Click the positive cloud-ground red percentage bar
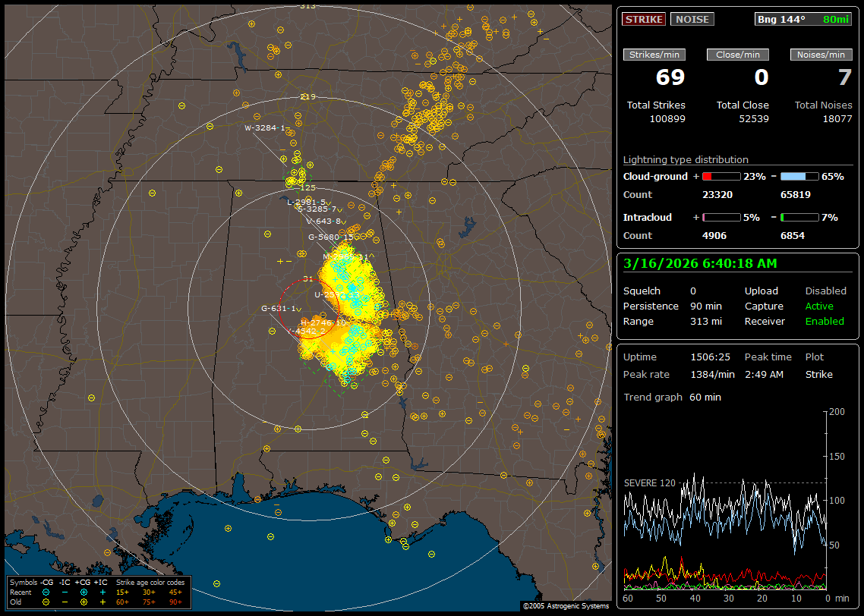 click(x=721, y=176)
